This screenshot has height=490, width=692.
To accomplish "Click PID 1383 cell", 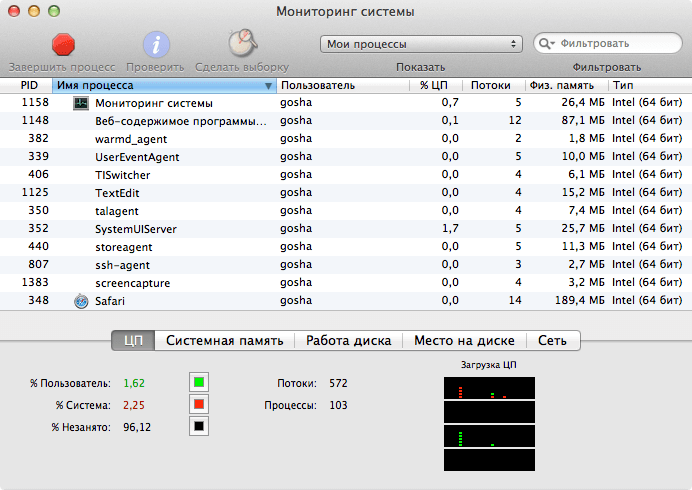I will [35, 282].
